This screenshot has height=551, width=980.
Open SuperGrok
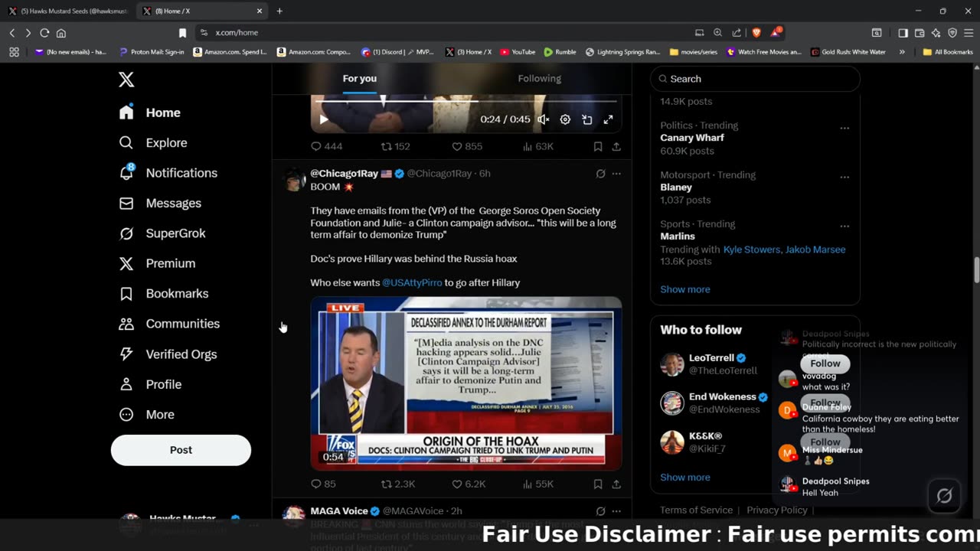pos(162,233)
